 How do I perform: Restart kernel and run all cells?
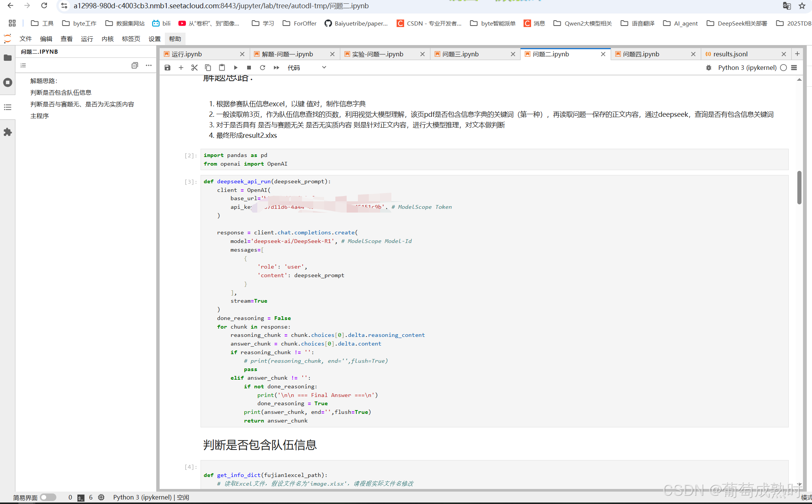(x=276, y=68)
